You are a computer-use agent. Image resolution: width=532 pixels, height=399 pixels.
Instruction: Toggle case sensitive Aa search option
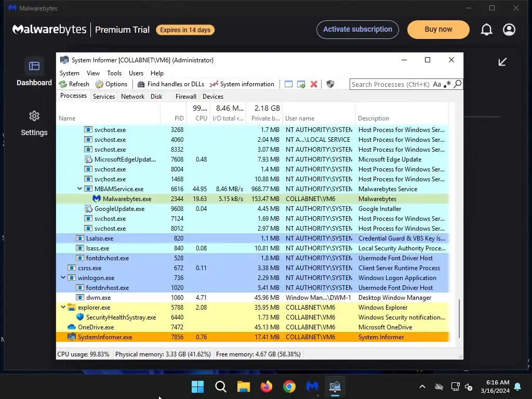point(437,84)
